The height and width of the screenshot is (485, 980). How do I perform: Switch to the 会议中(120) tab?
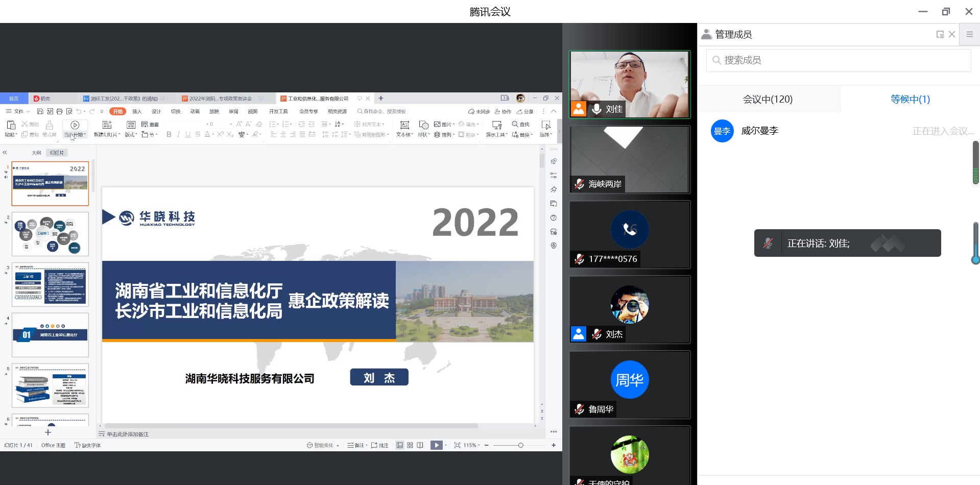tap(768, 99)
